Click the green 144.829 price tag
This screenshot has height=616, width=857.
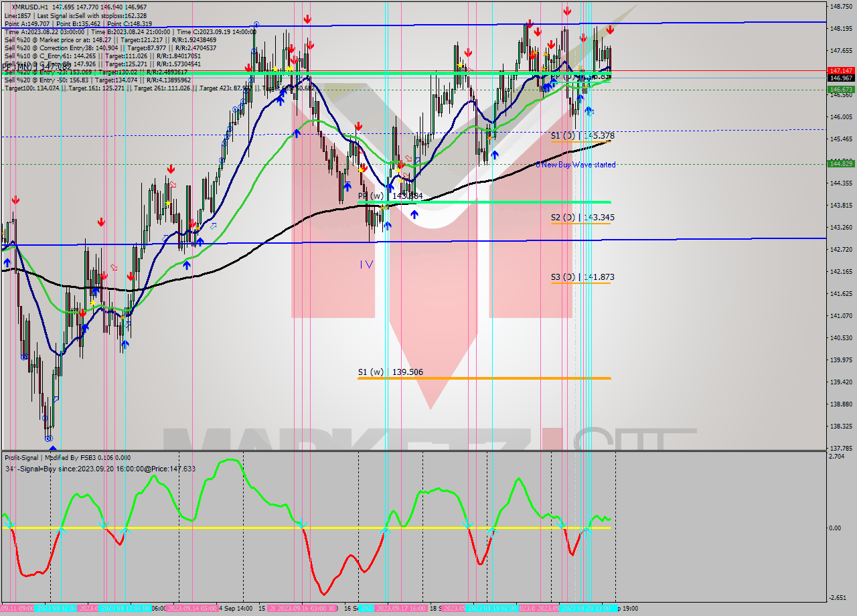(x=840, y=163)
